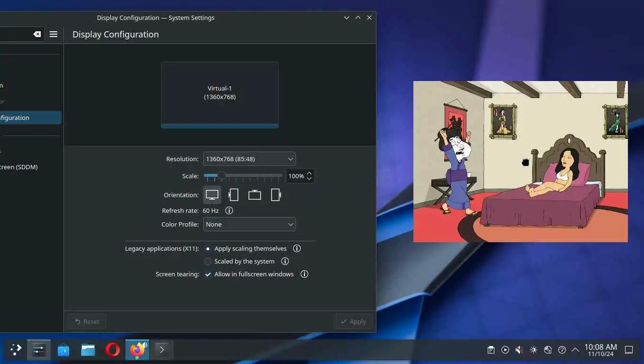Launch Discover software center from taskbar
The image size is (644, 364).
63,350
